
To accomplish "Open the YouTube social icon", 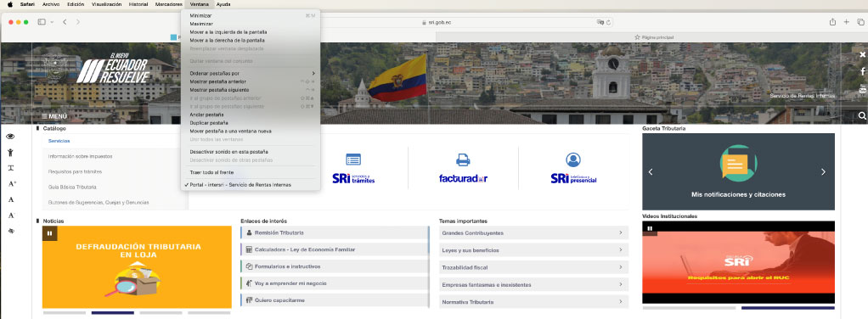I will coord(862,90).
